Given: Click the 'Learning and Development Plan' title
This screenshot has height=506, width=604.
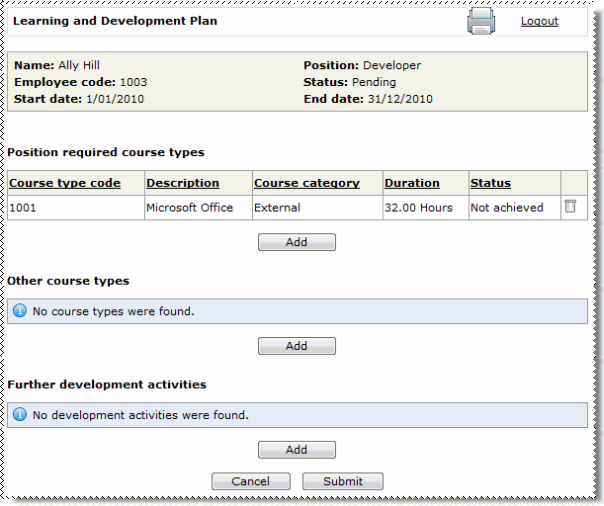Looking at the screenshot, I should point(115,21).
